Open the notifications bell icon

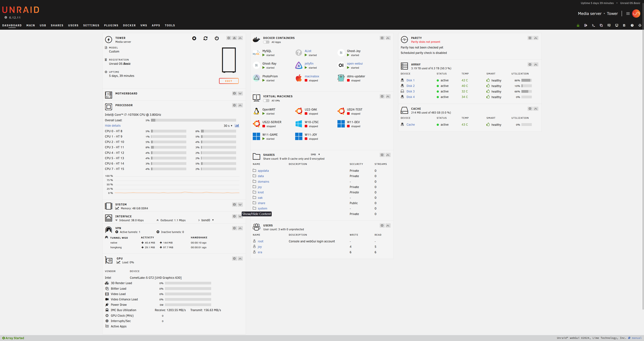640,25
